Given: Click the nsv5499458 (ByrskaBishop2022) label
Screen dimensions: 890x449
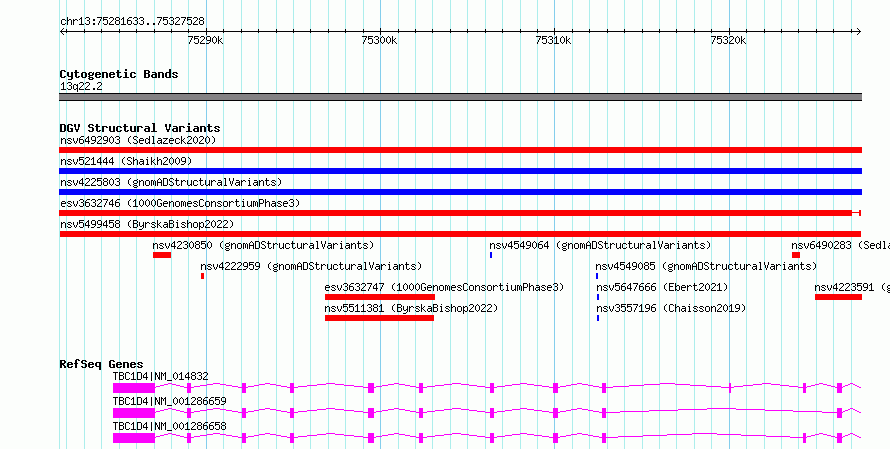Looking at the screenshot, I should click(x=147, y=224).
